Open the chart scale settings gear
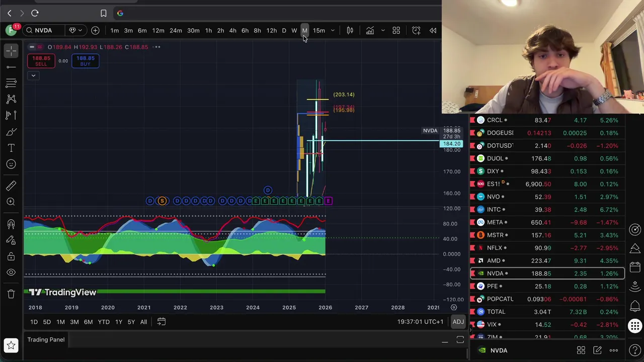This screenshot has height=362, width=644. tap(454, 308)
